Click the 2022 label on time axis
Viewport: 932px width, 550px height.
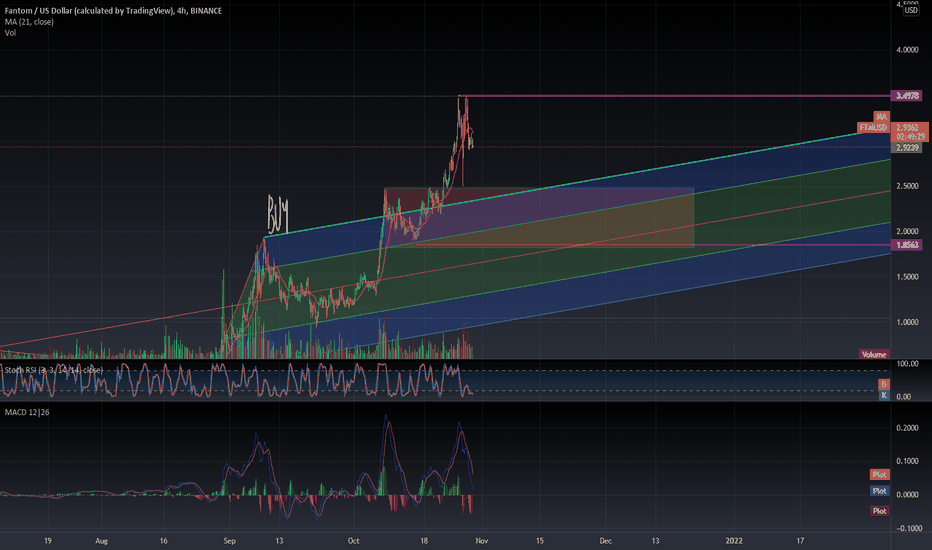734,541
